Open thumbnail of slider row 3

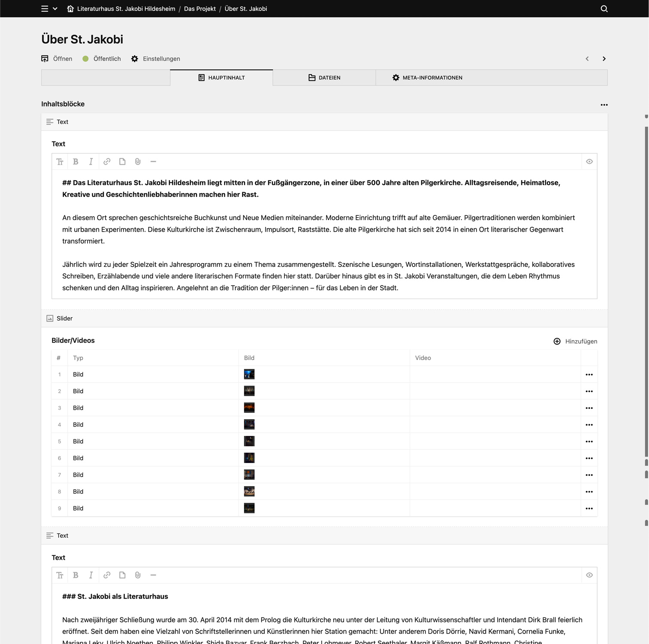(249, 408)
